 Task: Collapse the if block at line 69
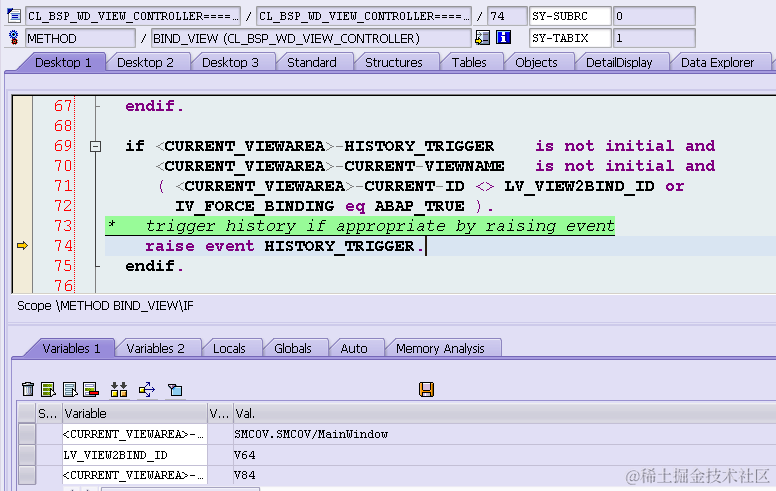[x=96, y=146]
